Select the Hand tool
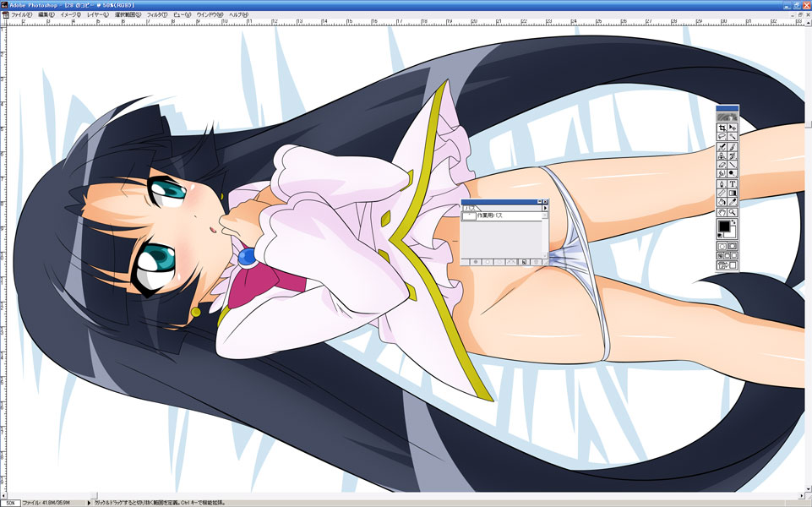The image size is (812, 507). [722, 212]
